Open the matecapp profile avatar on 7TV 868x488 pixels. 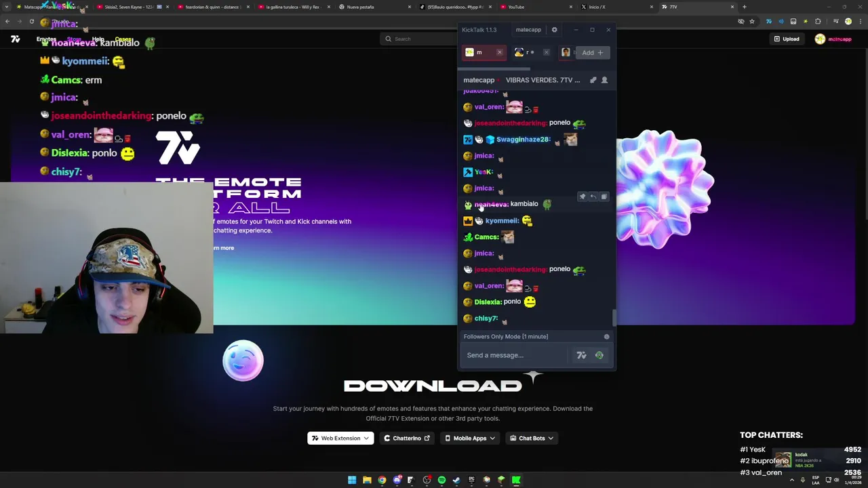tap(820, 39)
